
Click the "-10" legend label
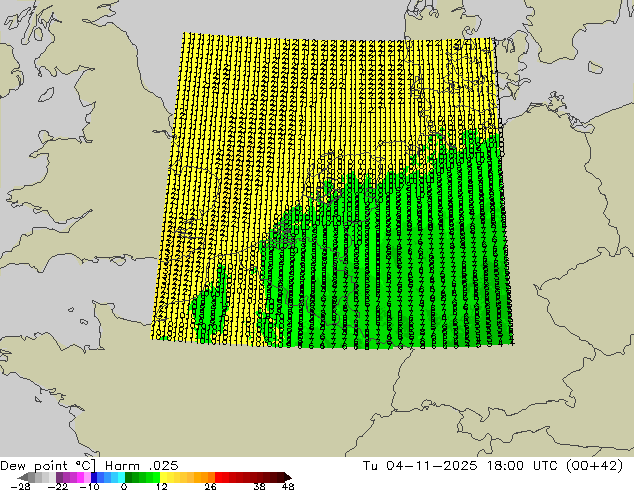[x=89, y=486]
